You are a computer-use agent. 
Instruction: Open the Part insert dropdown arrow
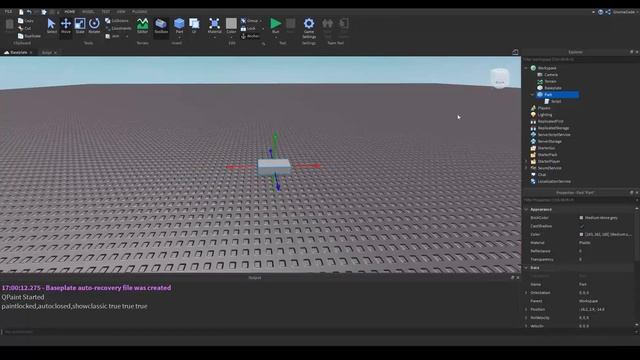[x=179, y=37]
